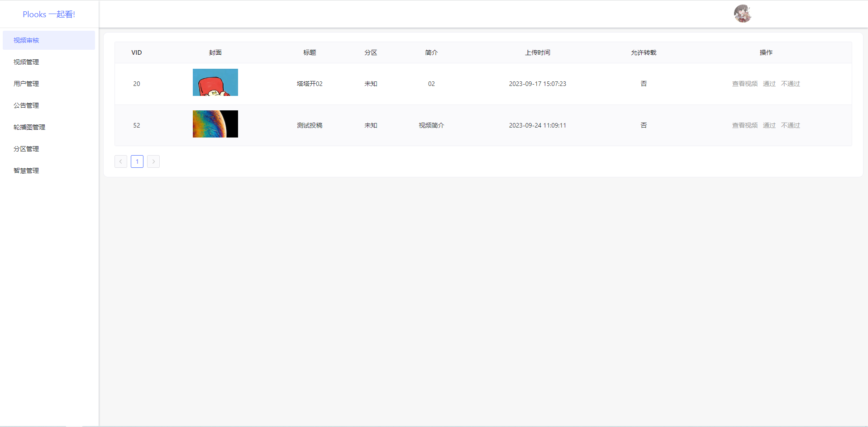Open 查看视频 for 测试投稿
Viewport: 868px width, 427px height.
[744, 125]
